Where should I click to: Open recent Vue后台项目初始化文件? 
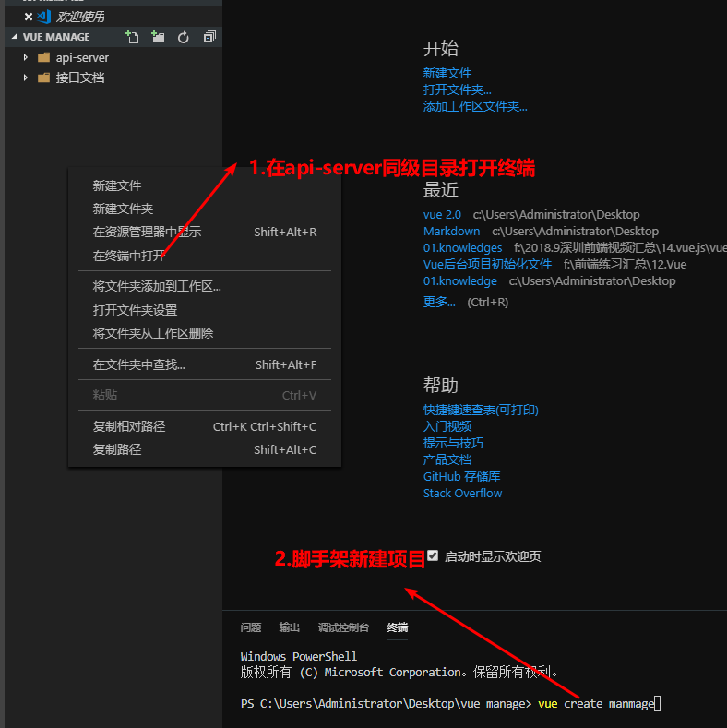pyautogui.click(x=487, y=265)
